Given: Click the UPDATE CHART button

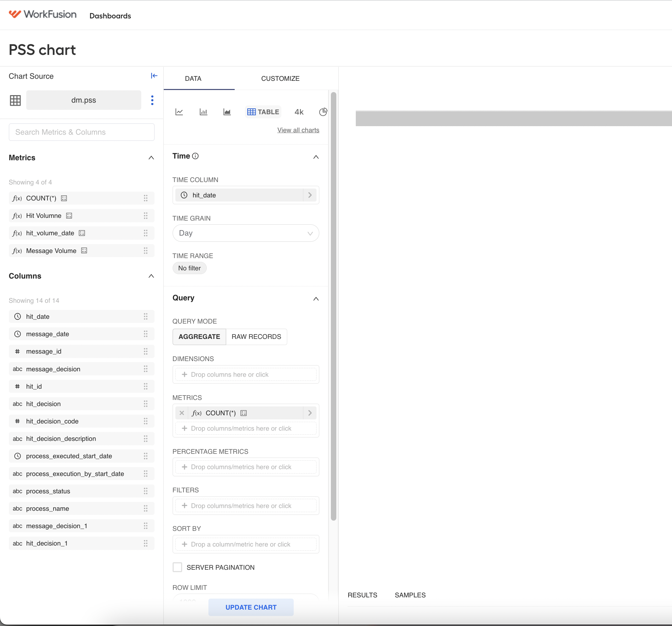Looking at the screenshot, I should click(251, 607).
